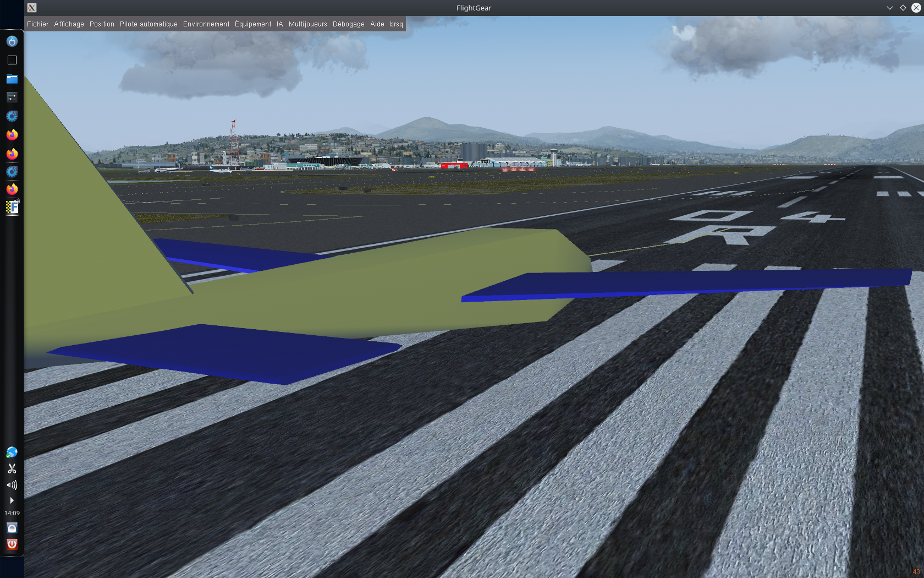Screen dimensions: 924x578
Task: Open the Débogage menu
Action: point(348,24)
